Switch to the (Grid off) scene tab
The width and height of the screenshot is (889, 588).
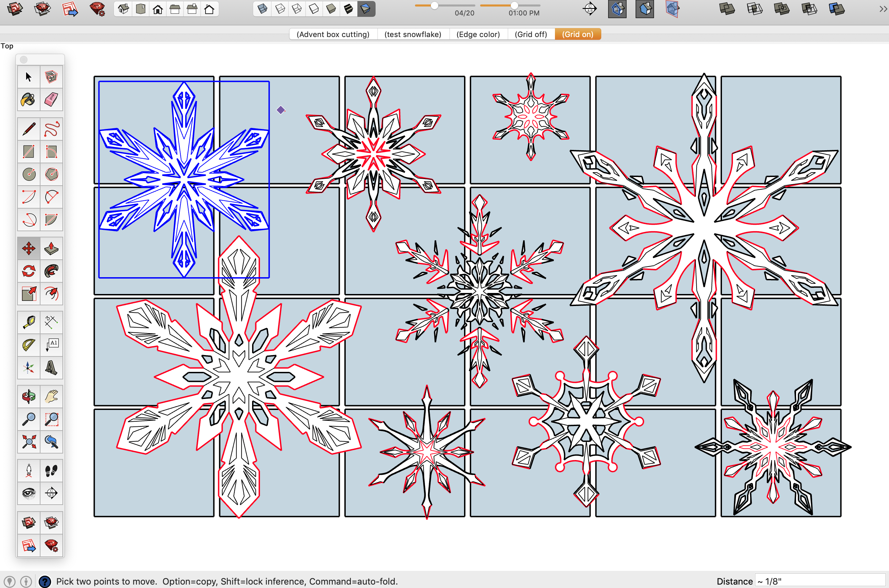coord(531,34)
